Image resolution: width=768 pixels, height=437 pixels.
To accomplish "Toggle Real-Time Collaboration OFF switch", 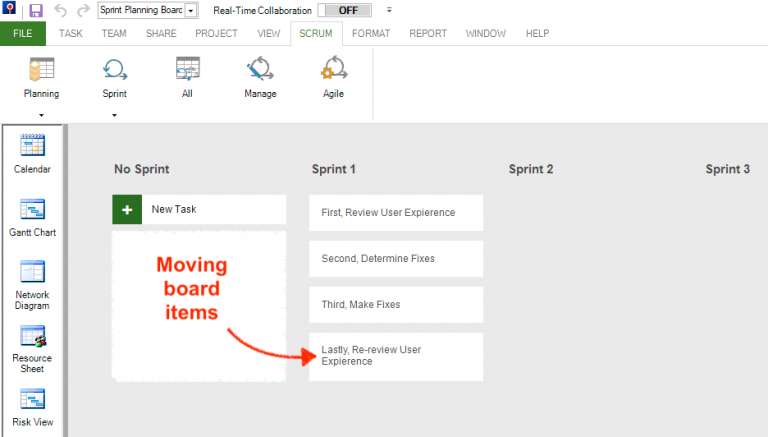I will pyautogui.click(x=345, y=10).
